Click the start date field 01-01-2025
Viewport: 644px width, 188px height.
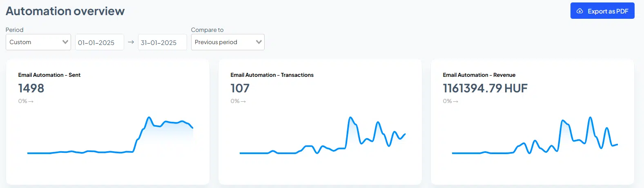point(99,43)
